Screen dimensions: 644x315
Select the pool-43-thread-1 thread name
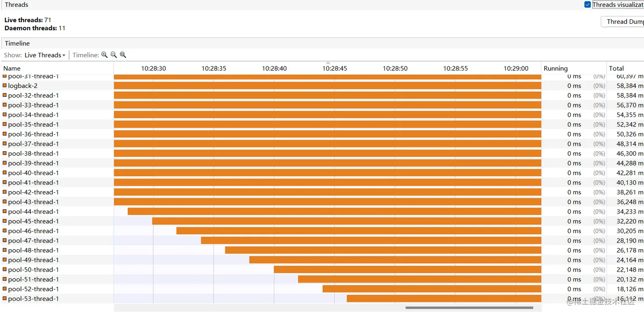tap(34, 202)
